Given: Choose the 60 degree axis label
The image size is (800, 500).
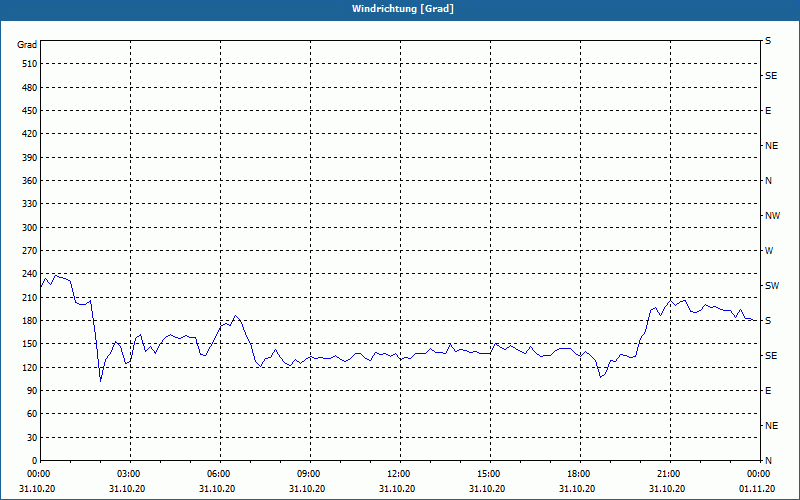Looking at the screenshot, I should pyautogui.click(x=32, y=414).
